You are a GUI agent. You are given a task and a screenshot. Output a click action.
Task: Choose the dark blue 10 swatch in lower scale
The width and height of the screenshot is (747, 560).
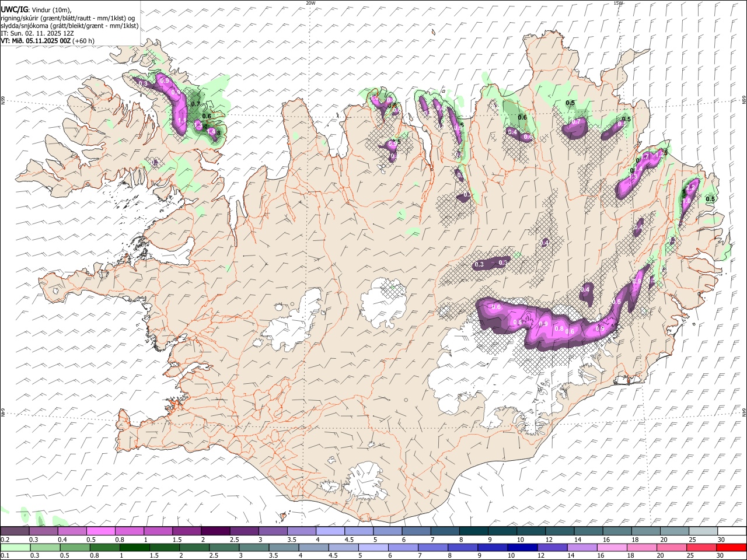[x=522, y=548]
